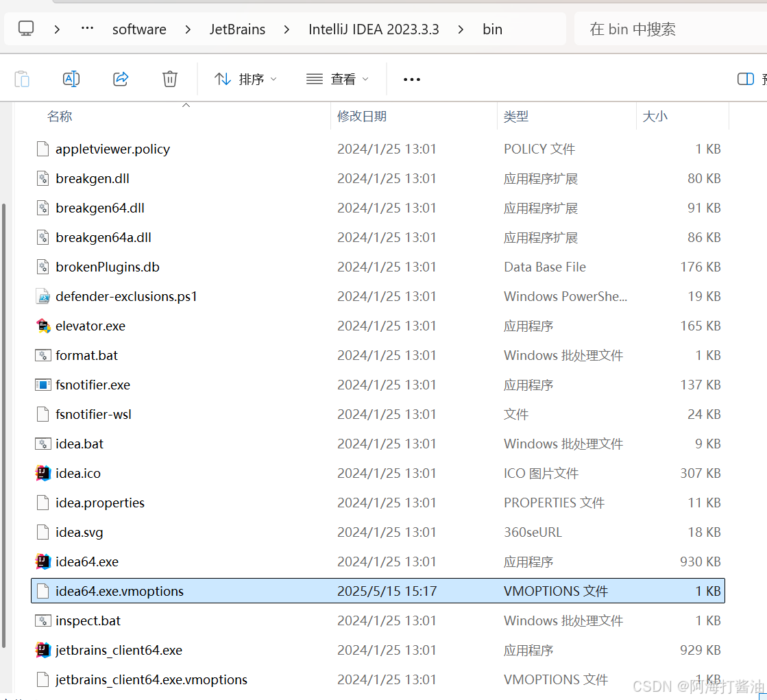Image resolution: width=767 pixels, height=700 pixels.
Task: Expand chevron after IntelliJ IDEA 2023.3.3 breadcrumb
Action: 461,29
